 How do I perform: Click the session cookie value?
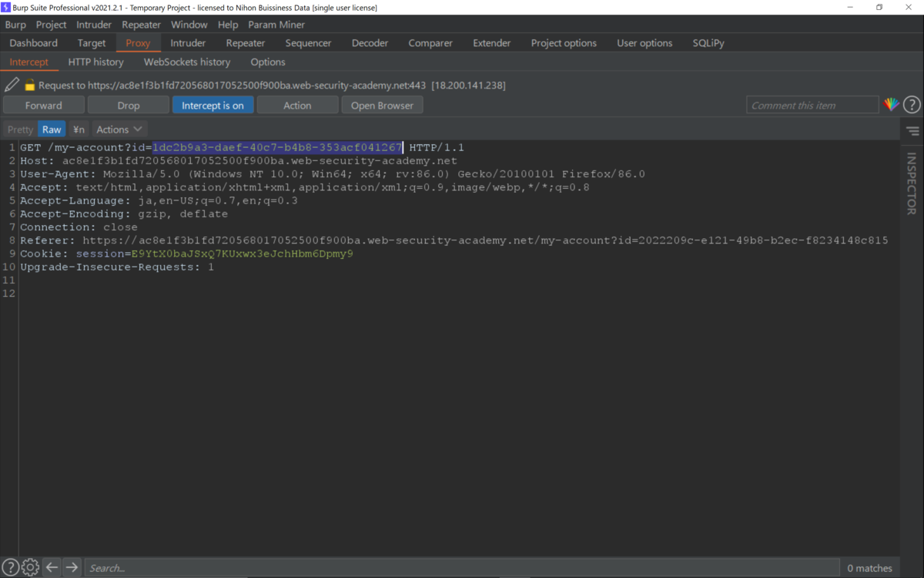pyautogui.click(x=243, y=254)
